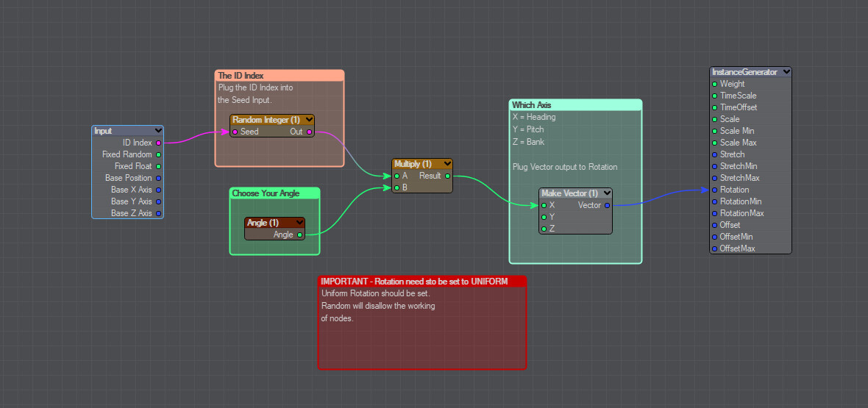Click the Multiply A input port
868x408 pixels.
point(397,176)
